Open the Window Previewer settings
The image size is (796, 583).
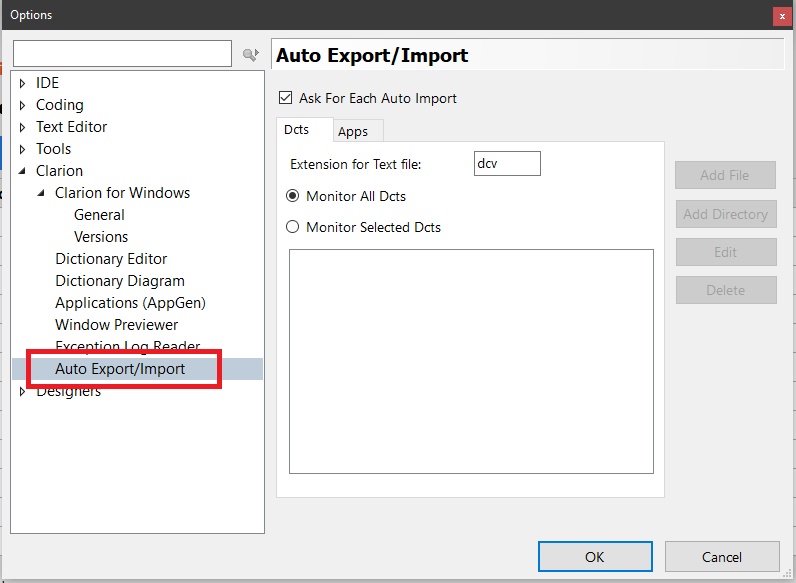click(x=116, y=325)
